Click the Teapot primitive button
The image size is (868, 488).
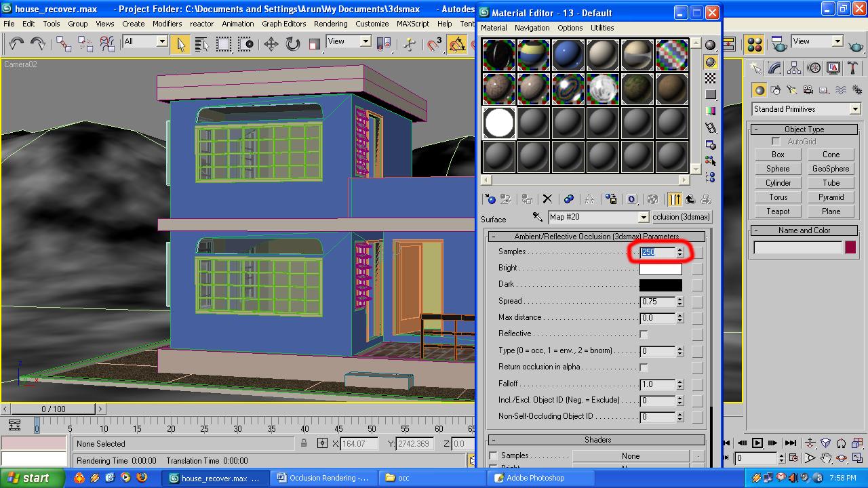point(778,211)
